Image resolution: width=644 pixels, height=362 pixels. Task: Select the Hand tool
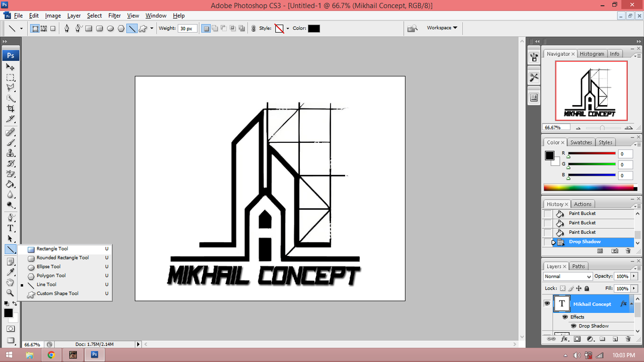10,283
